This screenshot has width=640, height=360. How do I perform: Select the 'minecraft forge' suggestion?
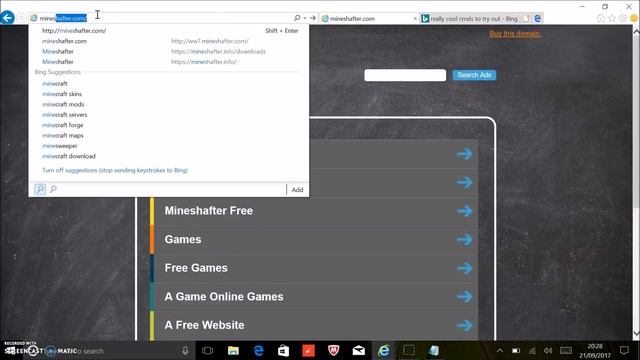[63, 125]
